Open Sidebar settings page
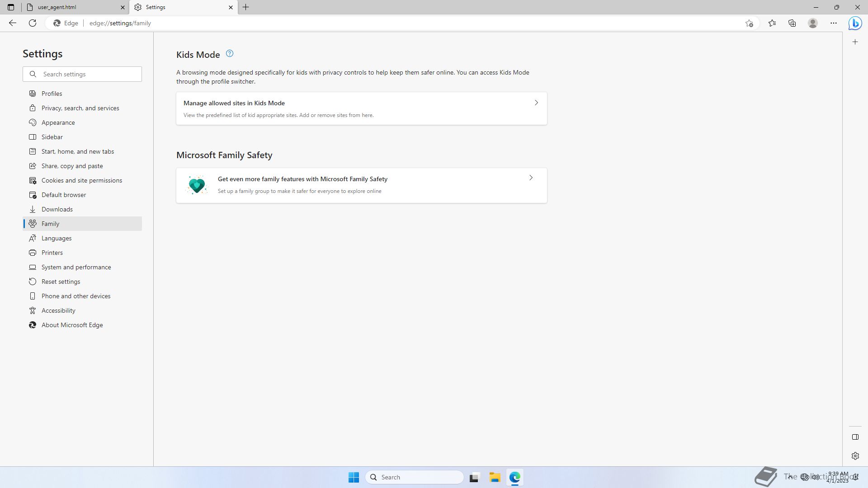This screenshot has width=868, height=488. (x=82, y=137)
